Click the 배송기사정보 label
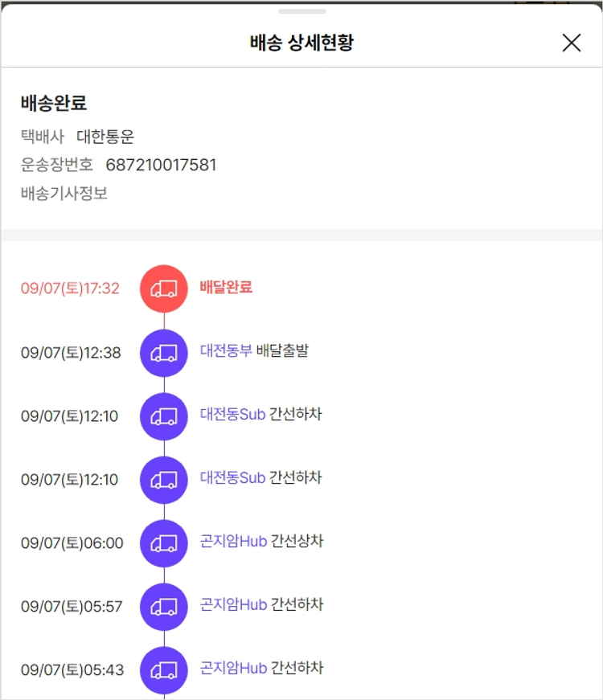The width and height of the screenshot is (603, 700). (x=64, y=194)
